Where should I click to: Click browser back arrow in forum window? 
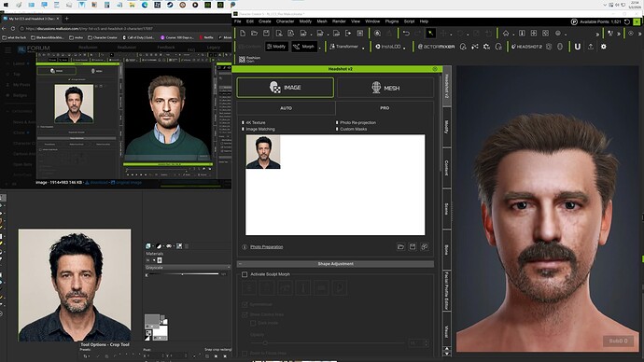click(x=4, y=29)
